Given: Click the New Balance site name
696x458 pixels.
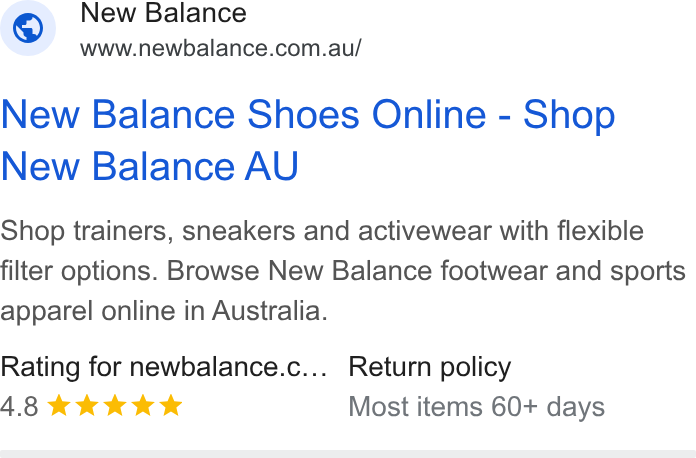Looking at the screenshot, I should coord(163,13).
